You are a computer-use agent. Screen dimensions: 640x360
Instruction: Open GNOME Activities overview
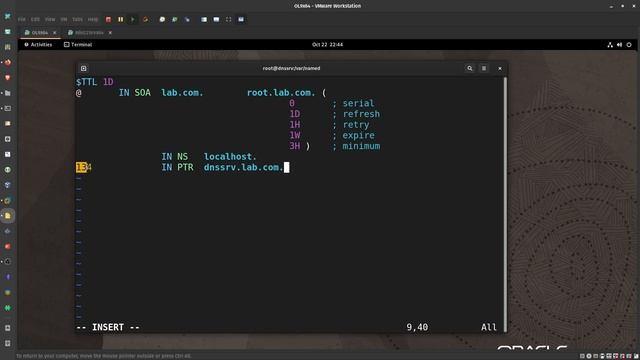(38, 44)
